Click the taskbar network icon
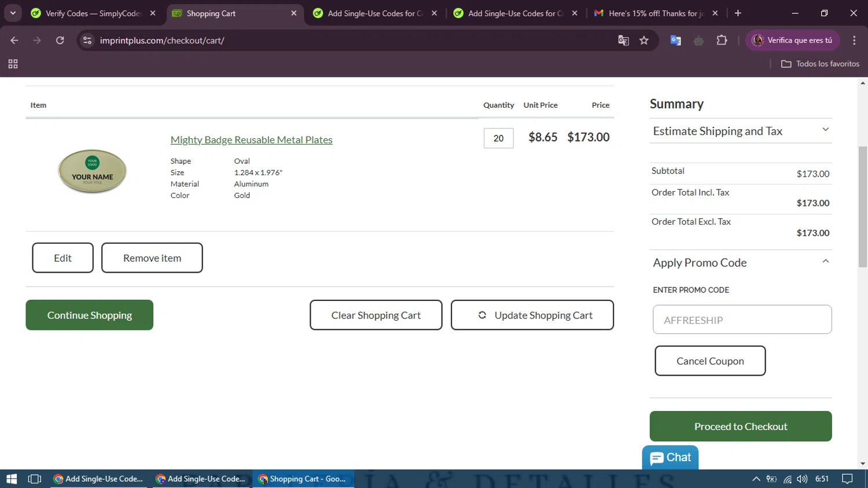The height and width of the screenshot is (488, 868). pyautogui.click(x=787, y=479)
